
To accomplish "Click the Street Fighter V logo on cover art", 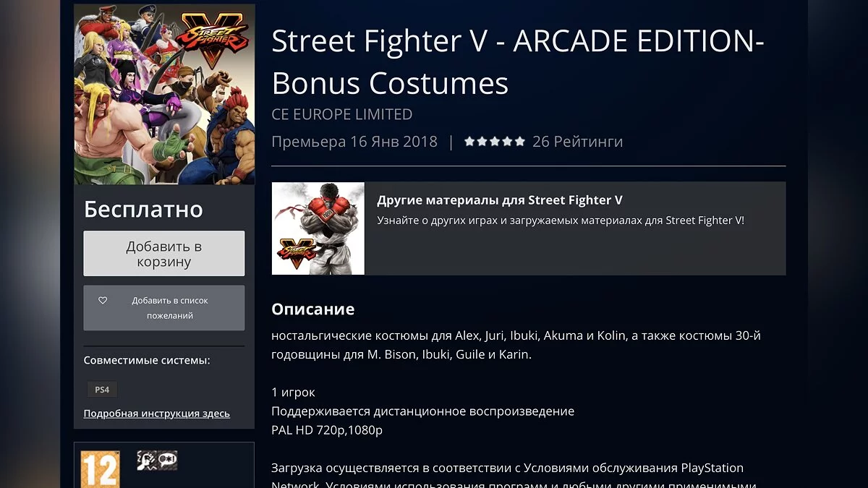I will pos(214,43).
